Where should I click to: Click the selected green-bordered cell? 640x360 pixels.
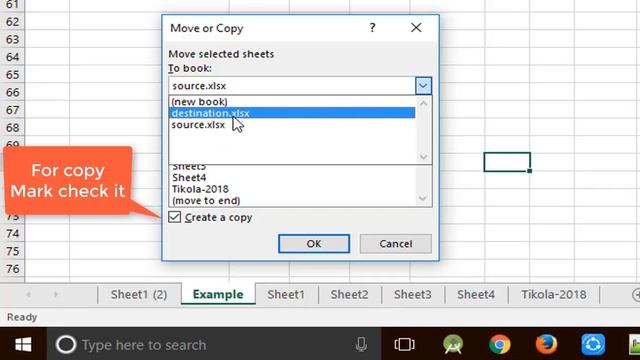[x=507, y=162]
